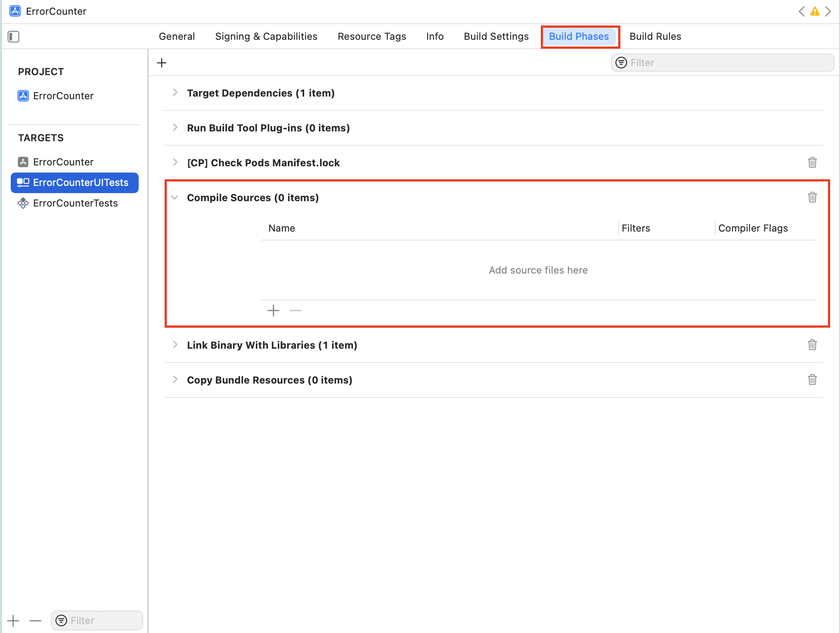Delete the Compile Sources phase

tap(813, 198)
